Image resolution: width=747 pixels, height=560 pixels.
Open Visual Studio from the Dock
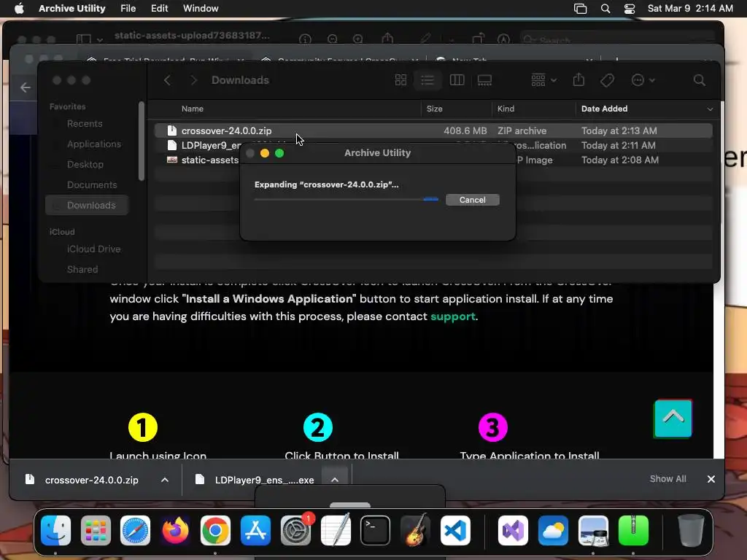[513, 530]
